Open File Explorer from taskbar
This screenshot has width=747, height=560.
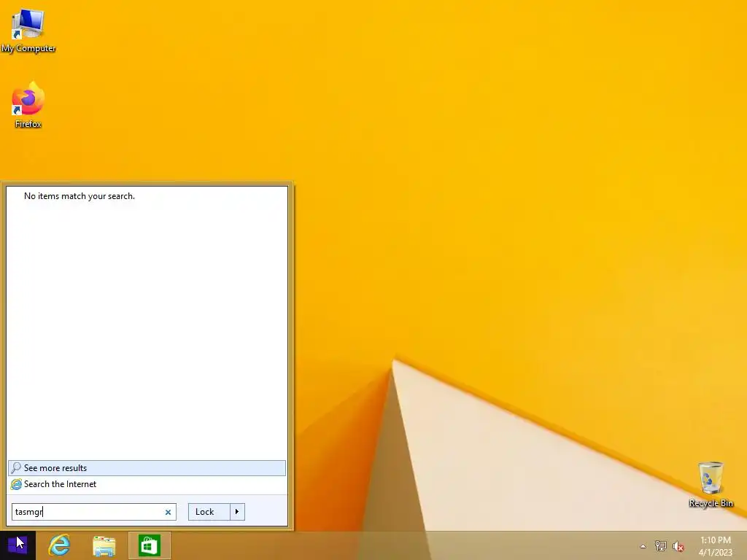click(x=104, y=545)
